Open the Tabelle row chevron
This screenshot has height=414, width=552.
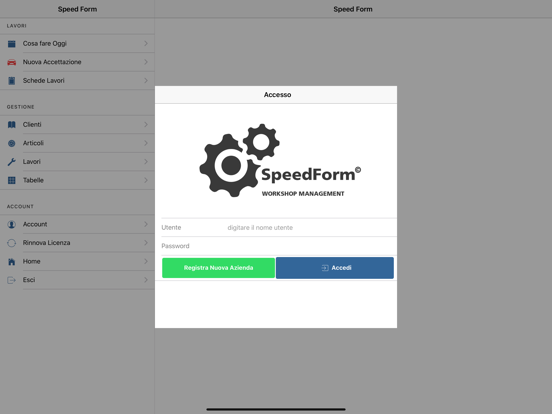[x=146, y=180]
